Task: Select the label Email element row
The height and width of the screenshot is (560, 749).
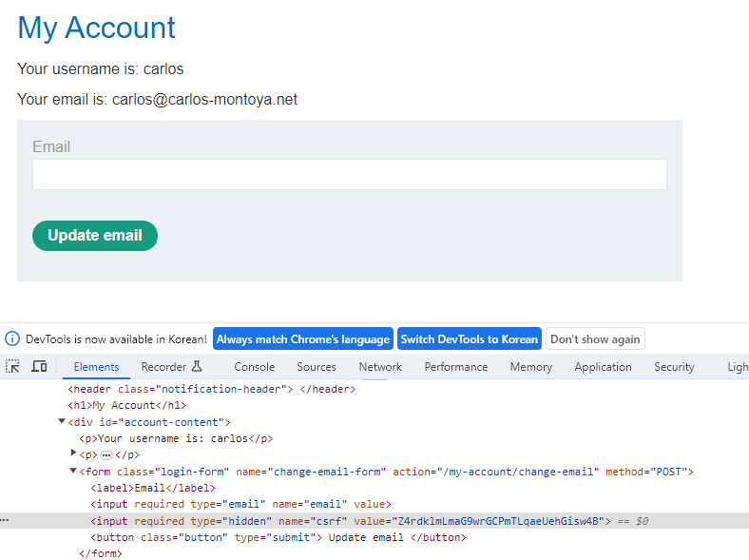Action: click(x=153, y=488)
